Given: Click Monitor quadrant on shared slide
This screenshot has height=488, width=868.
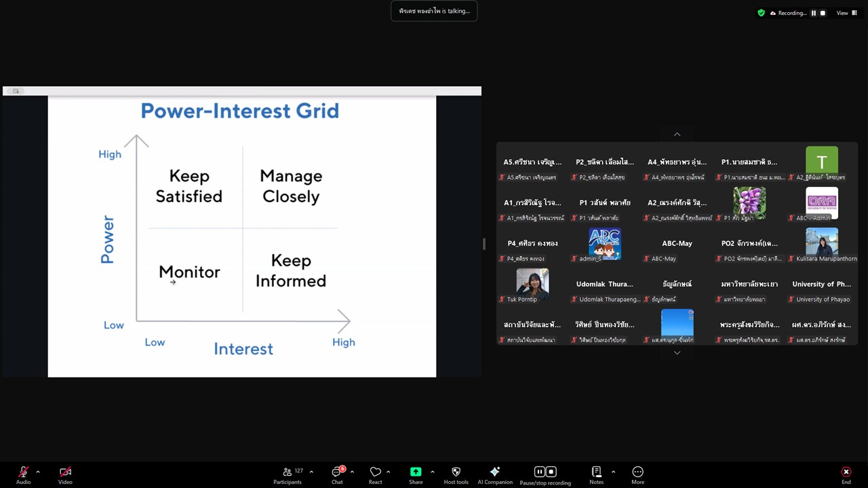Looking at the screenshot, I should [189, 272].
